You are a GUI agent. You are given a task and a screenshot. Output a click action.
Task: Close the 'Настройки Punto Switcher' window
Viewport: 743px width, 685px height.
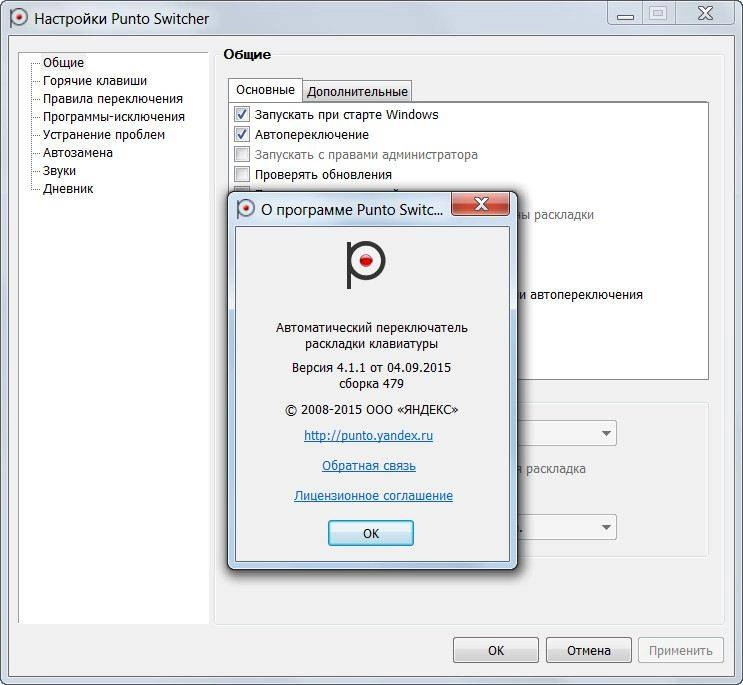pos(705,13)
